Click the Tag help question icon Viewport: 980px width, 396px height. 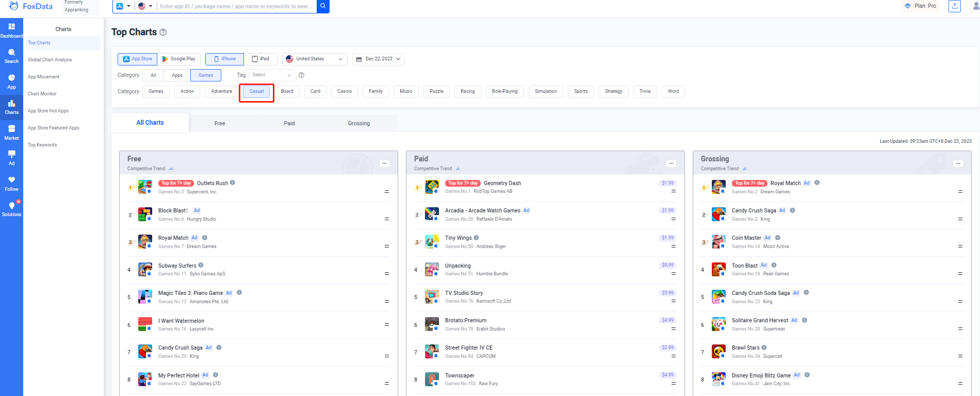[301, 75]
